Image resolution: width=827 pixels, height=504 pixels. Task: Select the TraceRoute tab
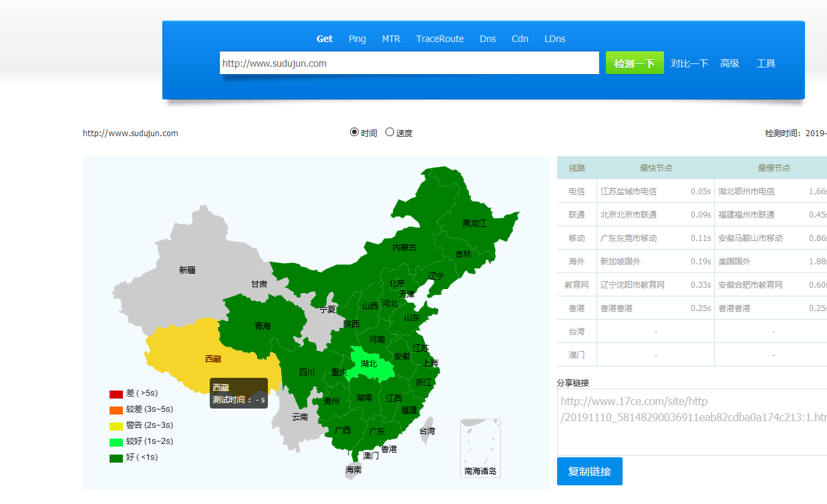[x=440, y=39]
